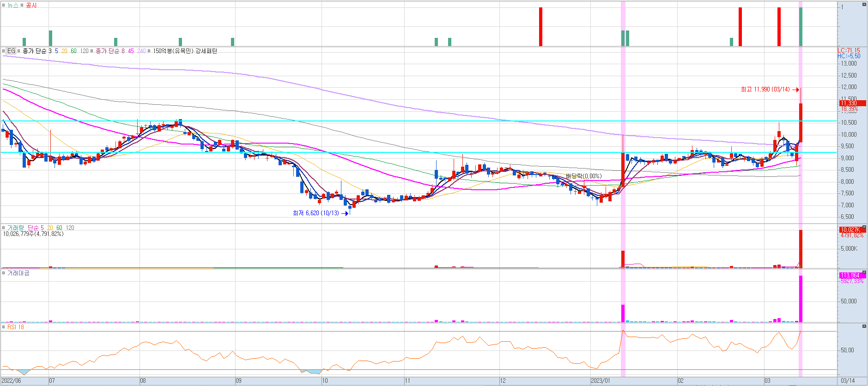Click the red volume tag 10,027K
Viewport: 868px width, 386px height.
(x=852, y=229)
